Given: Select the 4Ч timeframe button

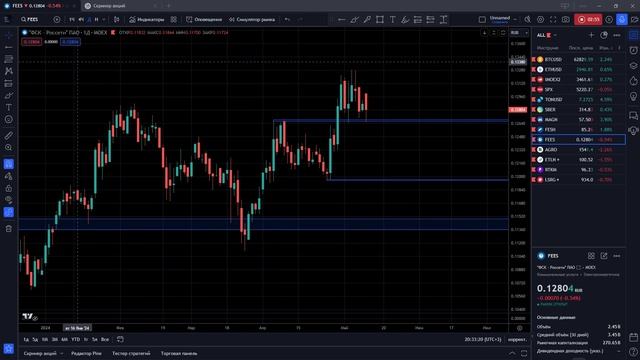Looking at the screenshot, I should (x=81, y=19).
